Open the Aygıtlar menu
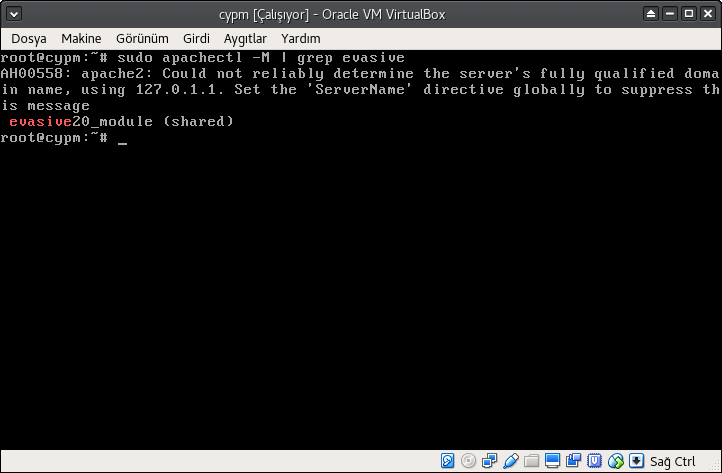 coord(246,38)
